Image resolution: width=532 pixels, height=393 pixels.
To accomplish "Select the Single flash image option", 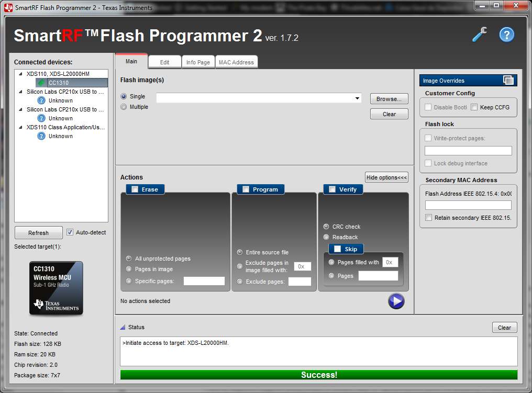I will (x=124, y=96).
